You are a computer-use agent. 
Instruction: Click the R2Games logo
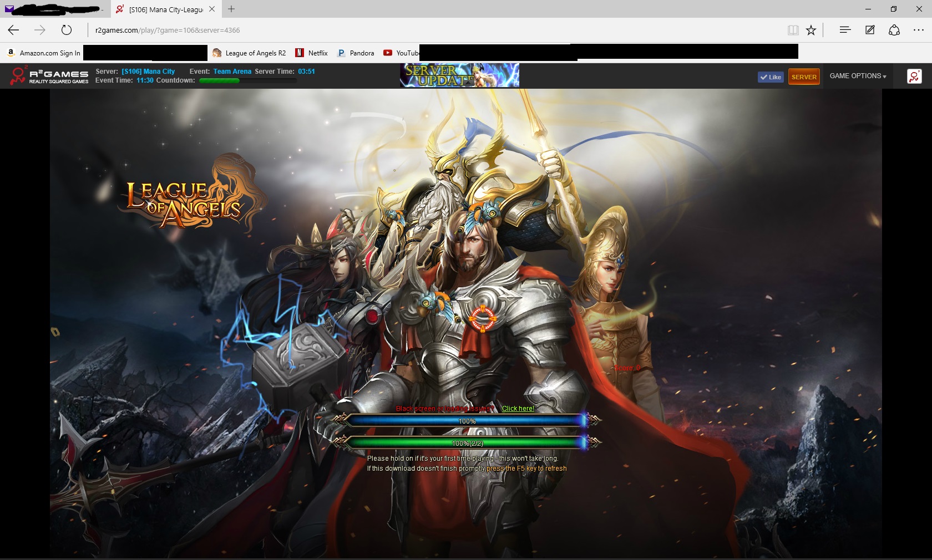click(x=50, y=76)
